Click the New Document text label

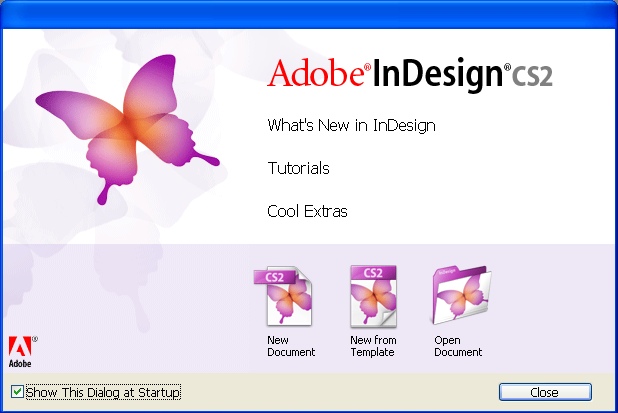click(x=291, y=346)
